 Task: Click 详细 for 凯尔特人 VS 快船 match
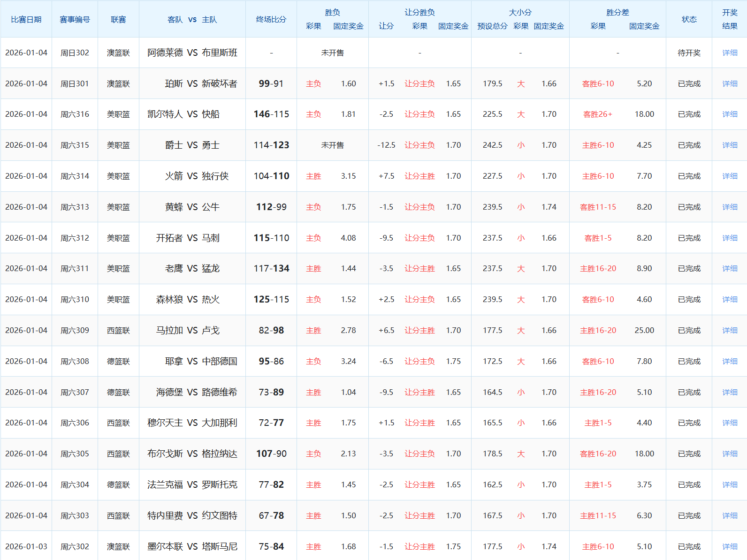tap(730, 114)
